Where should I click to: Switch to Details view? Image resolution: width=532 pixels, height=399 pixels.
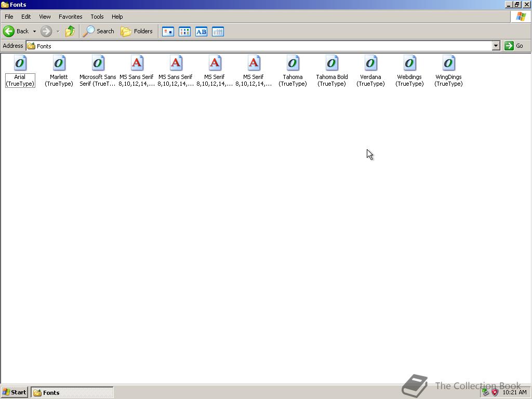218,32
